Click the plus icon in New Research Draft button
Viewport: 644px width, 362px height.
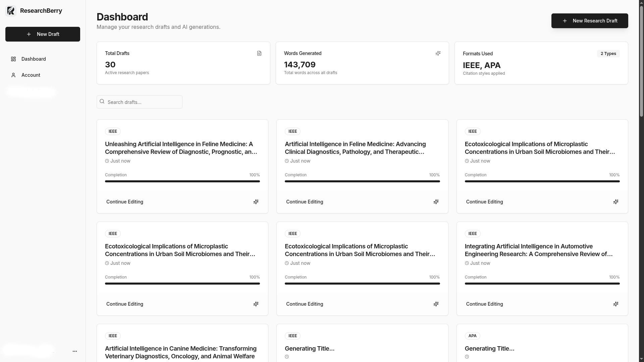coord(565,21)
